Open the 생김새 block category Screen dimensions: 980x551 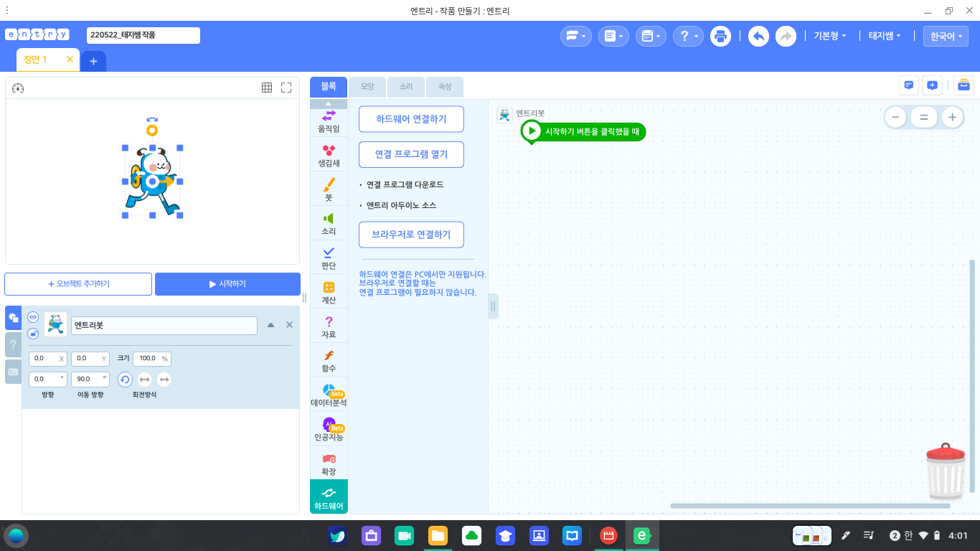[329, 155]
